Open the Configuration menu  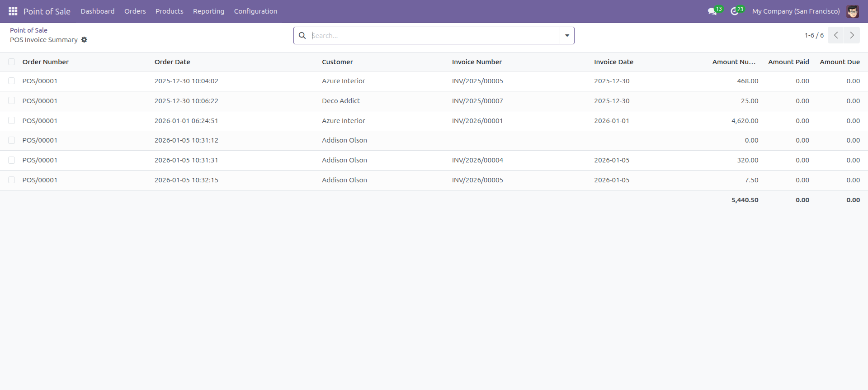255,11
